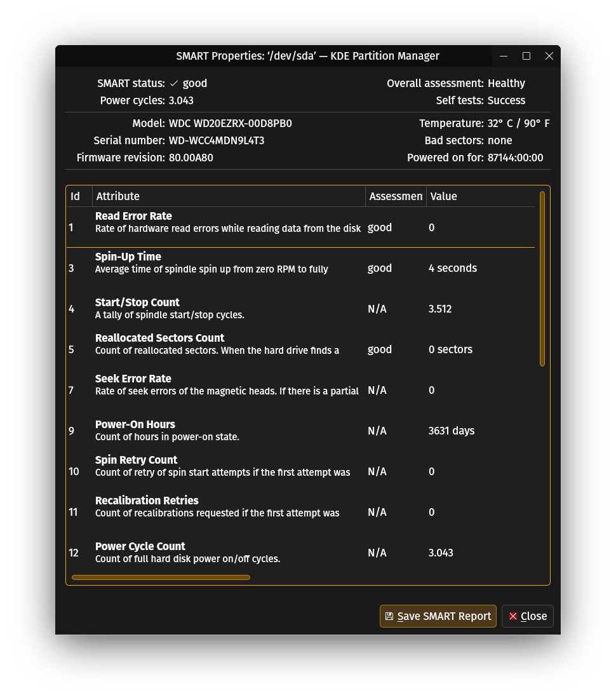
Task: Select the Reallocated Sectors Count row
Action: tap(300, 349)
